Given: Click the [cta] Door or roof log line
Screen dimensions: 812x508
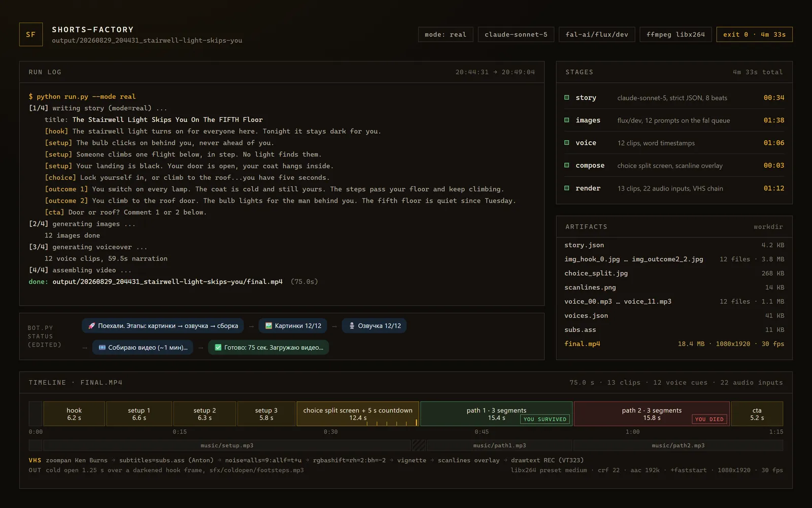Looking at the screenshot, I should (125, 212).
